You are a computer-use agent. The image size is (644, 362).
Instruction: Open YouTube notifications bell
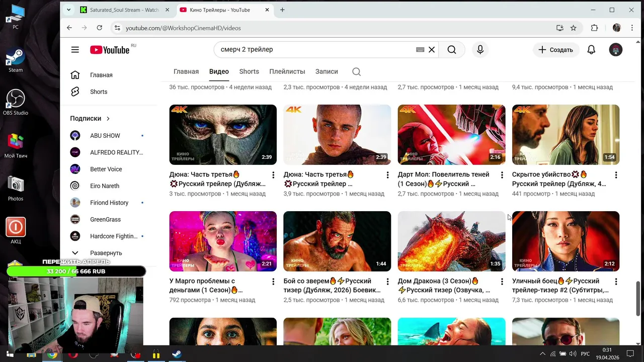(x=591, y=50)
